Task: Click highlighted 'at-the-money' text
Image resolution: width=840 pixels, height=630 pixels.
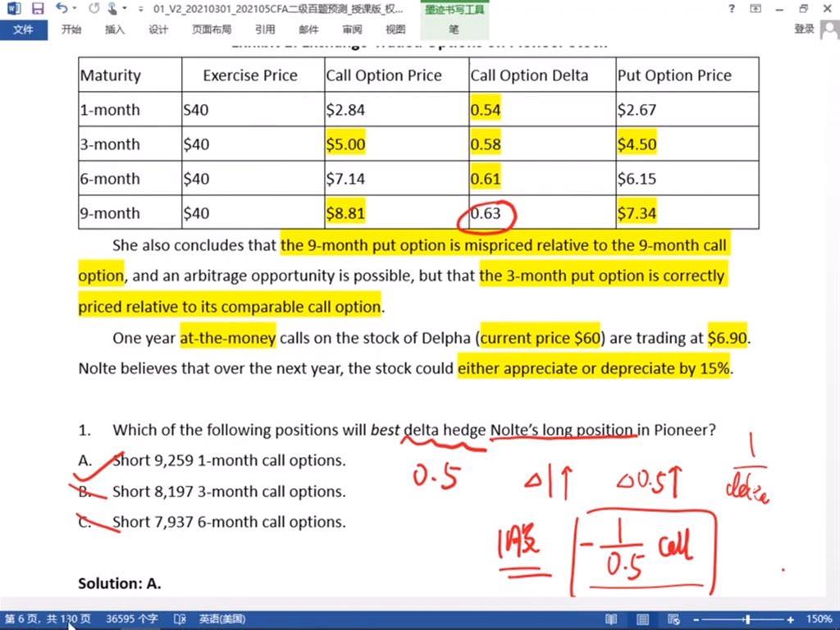Action: 228,338
